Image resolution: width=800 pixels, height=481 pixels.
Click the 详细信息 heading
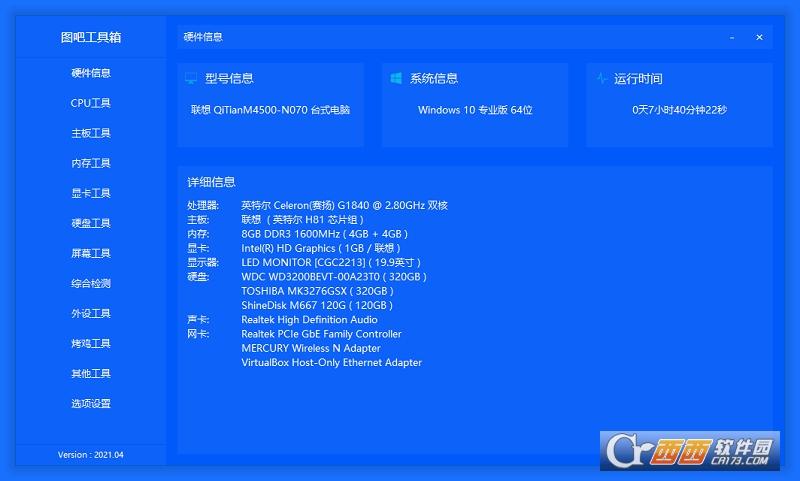point(211,182)
